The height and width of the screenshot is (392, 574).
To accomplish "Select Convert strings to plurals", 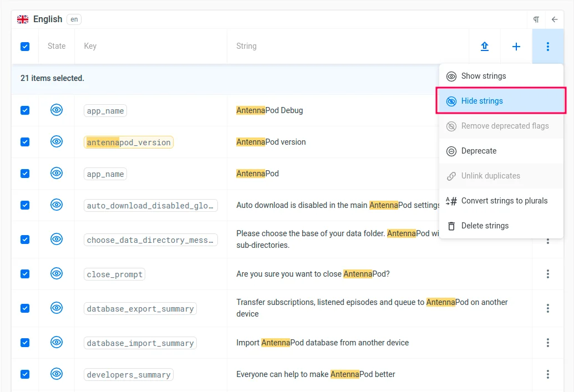I will [504, 201].
